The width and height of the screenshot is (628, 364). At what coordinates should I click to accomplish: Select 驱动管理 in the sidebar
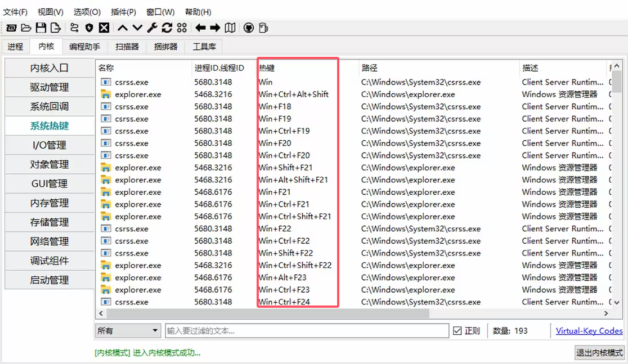point(50,87)
